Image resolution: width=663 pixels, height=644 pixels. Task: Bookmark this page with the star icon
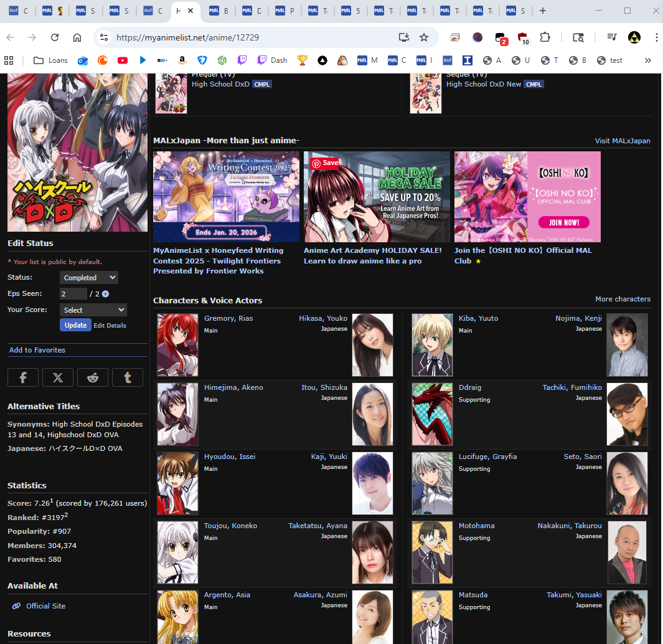424,37
